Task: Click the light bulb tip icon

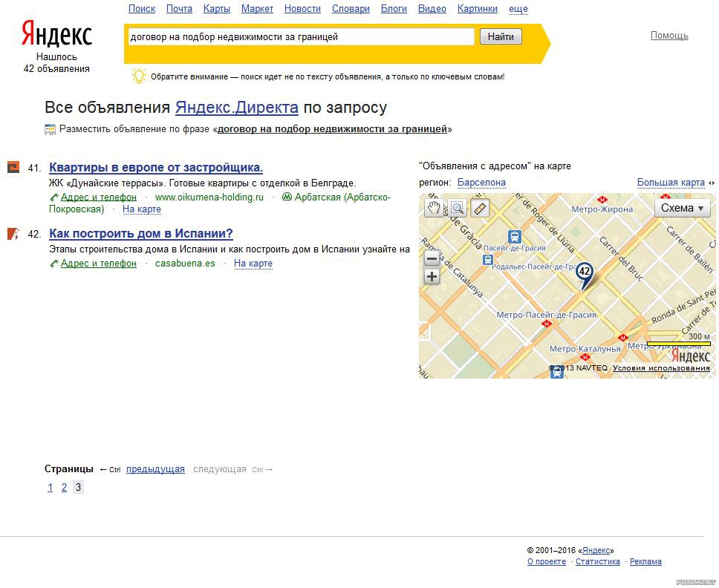Action: coord(139,76)
